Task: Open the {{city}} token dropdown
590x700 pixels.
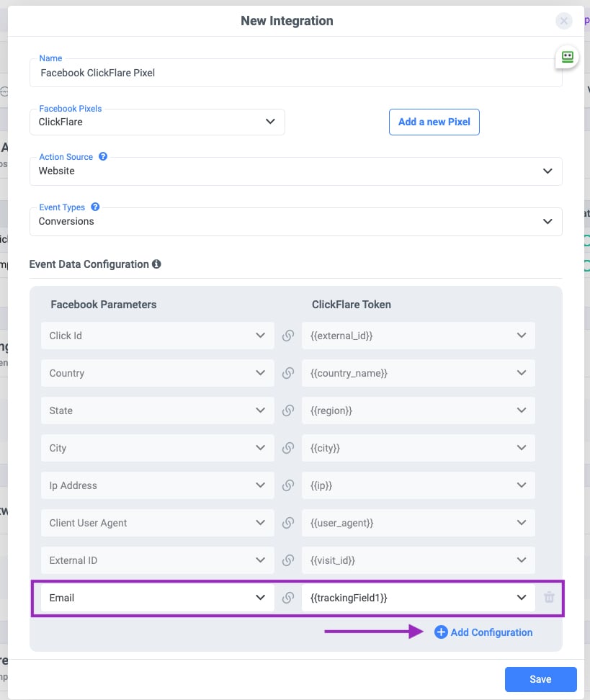Action: coord(419,448)
